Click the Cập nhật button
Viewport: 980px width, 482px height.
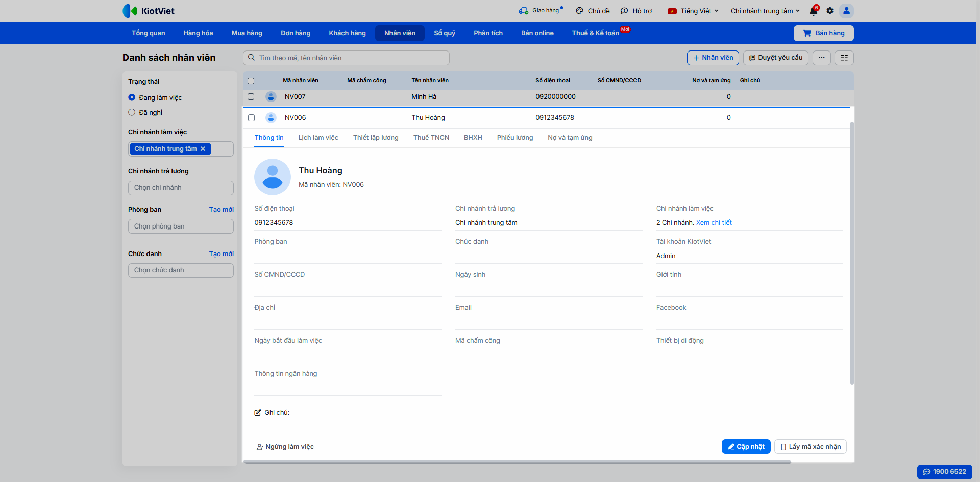(x=746, y=447)
